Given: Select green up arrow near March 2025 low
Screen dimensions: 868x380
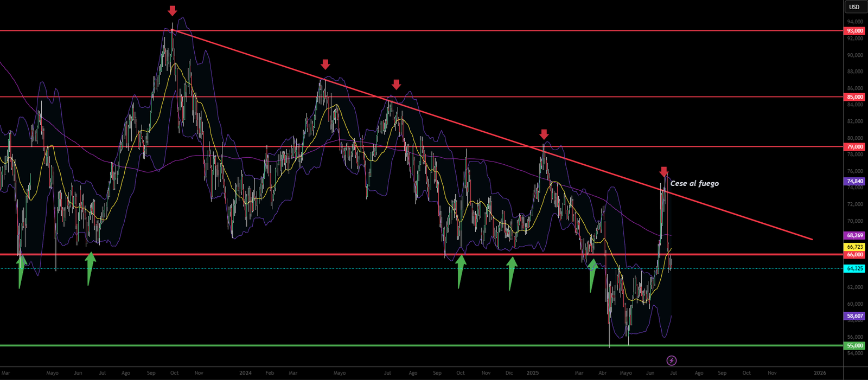Looking at the screenshot, I should tap(592, 274).
